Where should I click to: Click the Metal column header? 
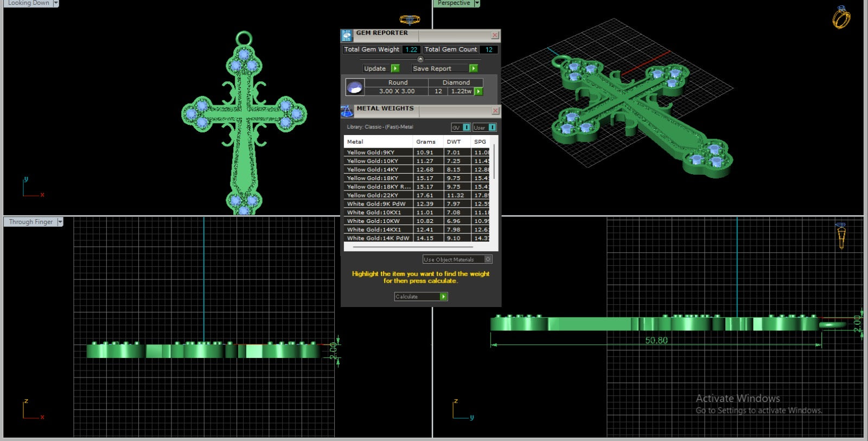click(x=378, y=142)
